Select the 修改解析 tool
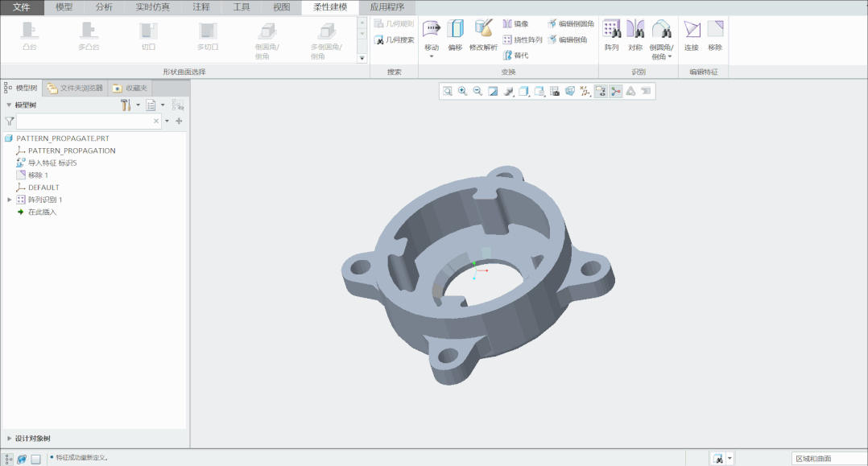 pos(483,35)
